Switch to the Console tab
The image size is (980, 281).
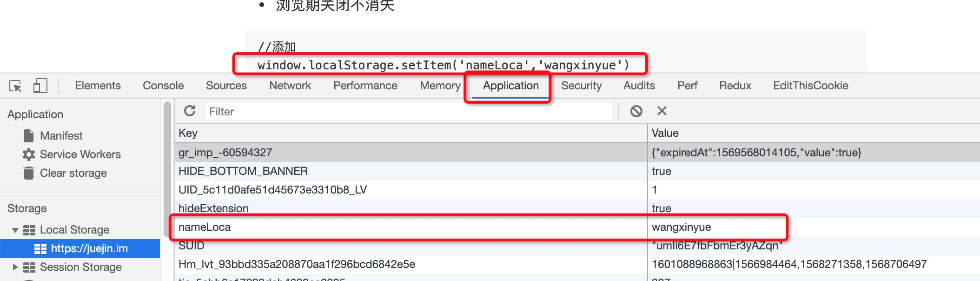coord(163,86)
